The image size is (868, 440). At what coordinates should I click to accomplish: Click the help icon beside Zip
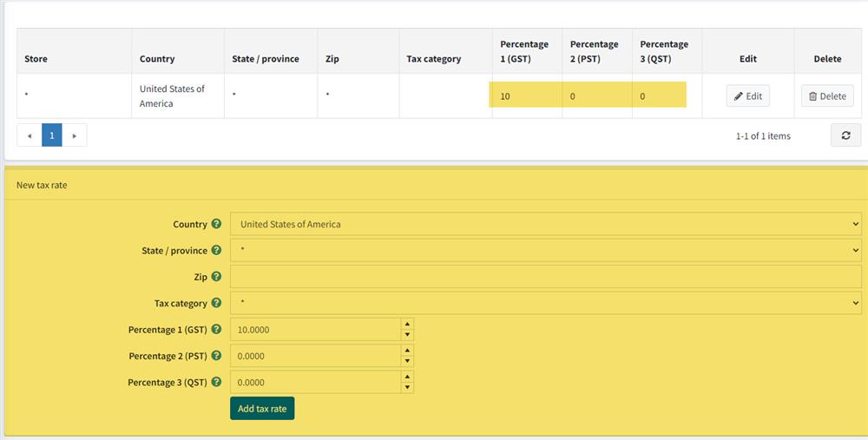tap(216, 276)
